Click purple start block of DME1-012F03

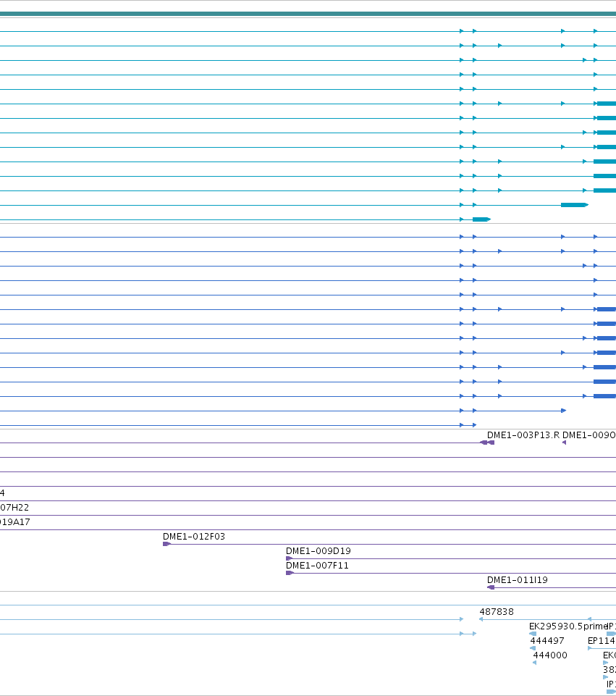(x=166, y=544)
